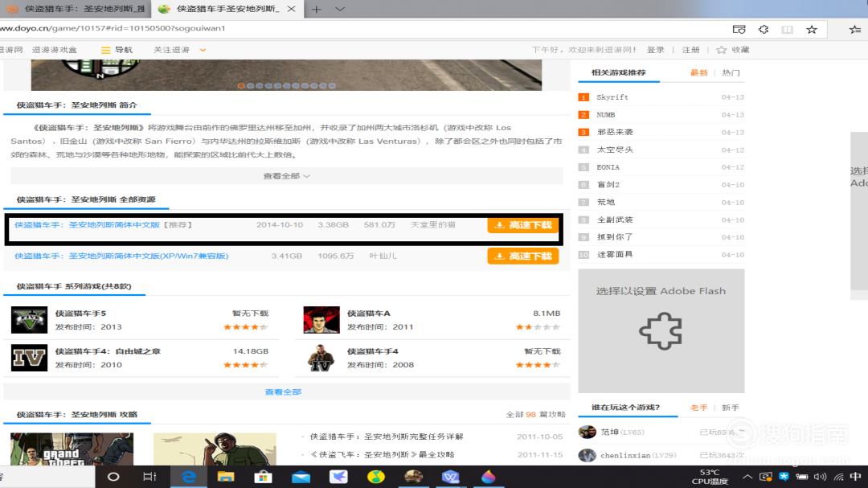Expand the tab list chevron
The image size is (868, 488).
click(x=340, y=9)
